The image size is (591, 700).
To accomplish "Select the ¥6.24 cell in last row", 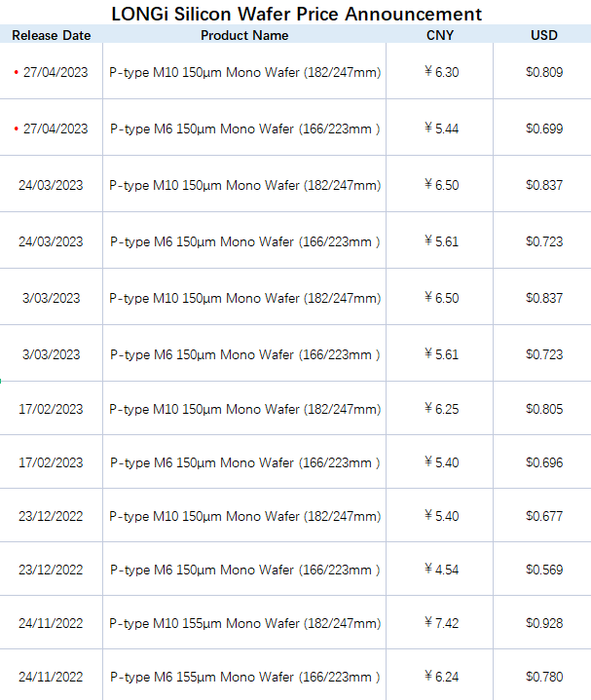I will tap(441, 677).
